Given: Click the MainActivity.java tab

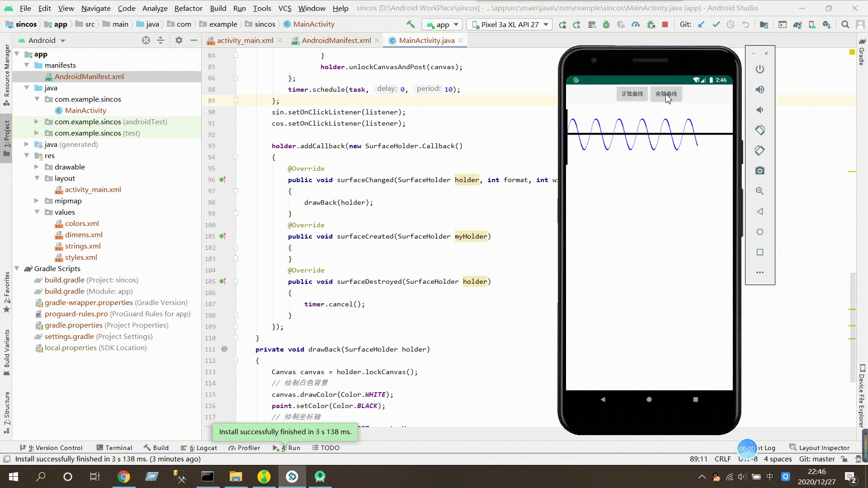Looking at the screenshot, I should tap(427, 40).
